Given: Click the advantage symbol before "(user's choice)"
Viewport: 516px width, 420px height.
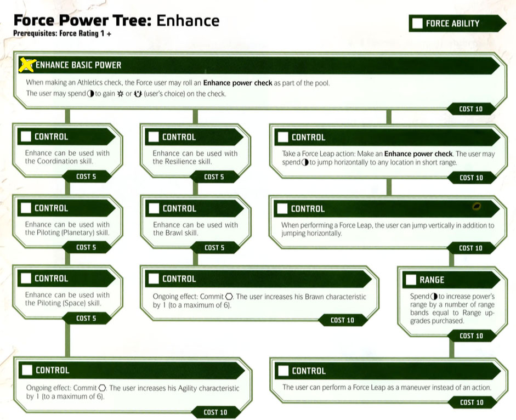Looking at the screenshot, I should (138, 94).
